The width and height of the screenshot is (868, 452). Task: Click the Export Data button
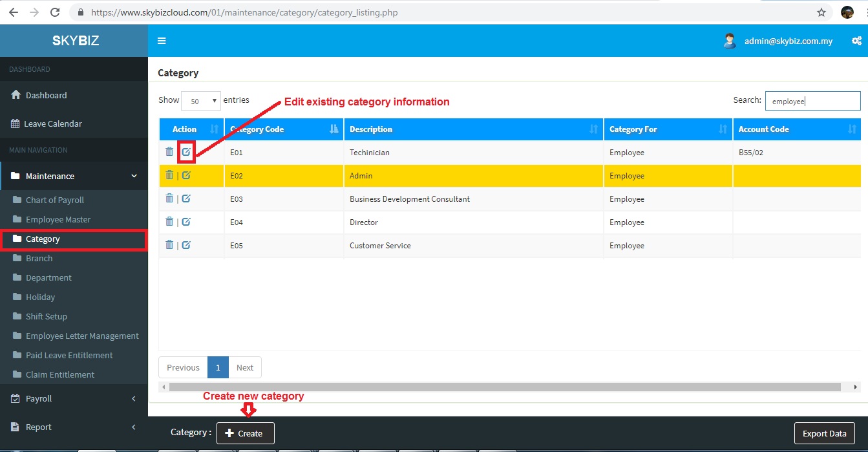824,433
